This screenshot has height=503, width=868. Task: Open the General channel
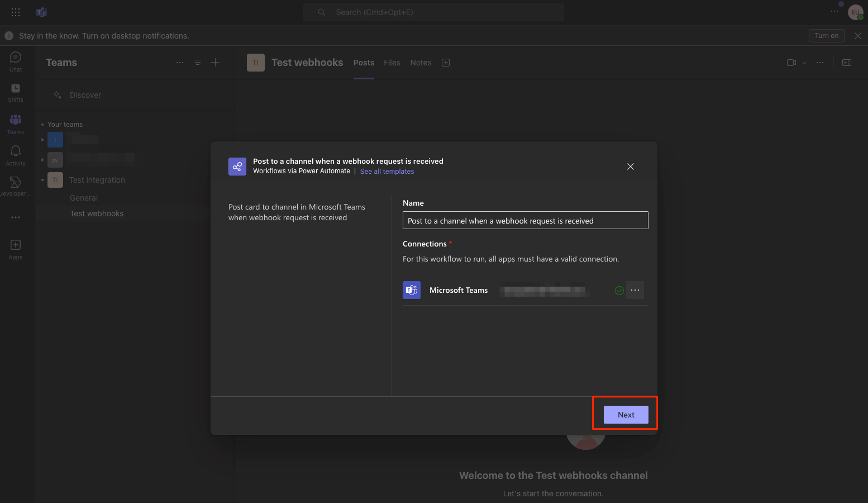84,198
